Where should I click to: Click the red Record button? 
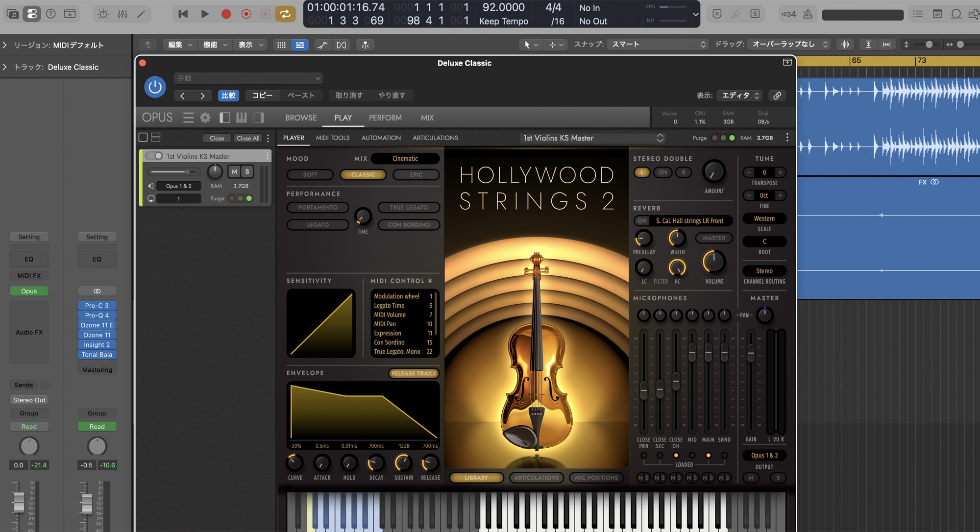[226, 14]
